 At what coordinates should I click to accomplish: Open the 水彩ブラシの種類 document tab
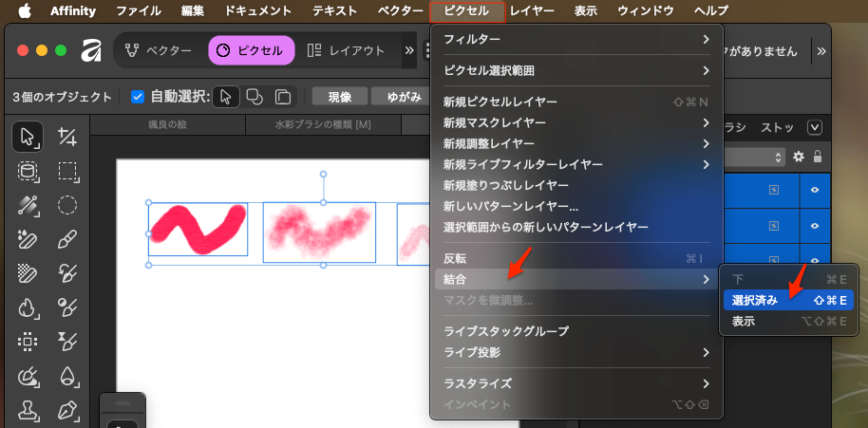(x=322, y=125)
